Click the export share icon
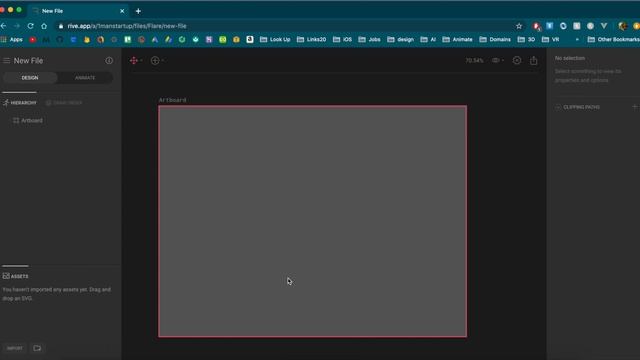The height and width of the screenshot is (360, 640). (x=533, y=60)
